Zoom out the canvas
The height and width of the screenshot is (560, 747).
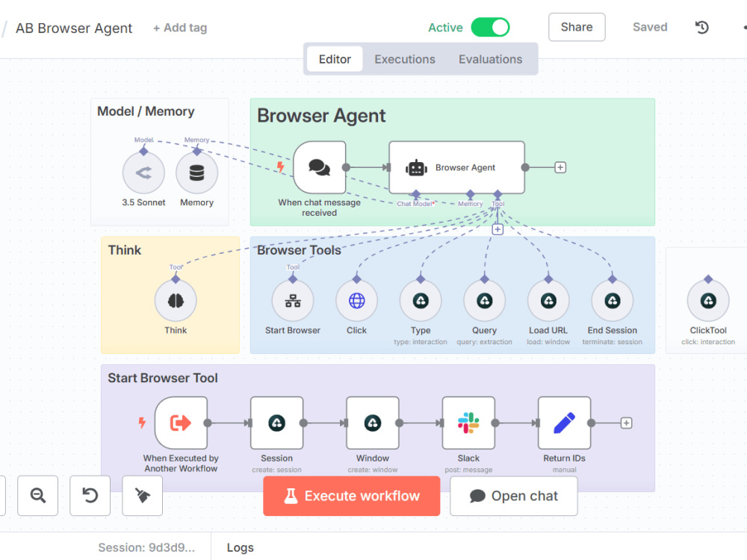pyautogui.click(x=37, y=496)
